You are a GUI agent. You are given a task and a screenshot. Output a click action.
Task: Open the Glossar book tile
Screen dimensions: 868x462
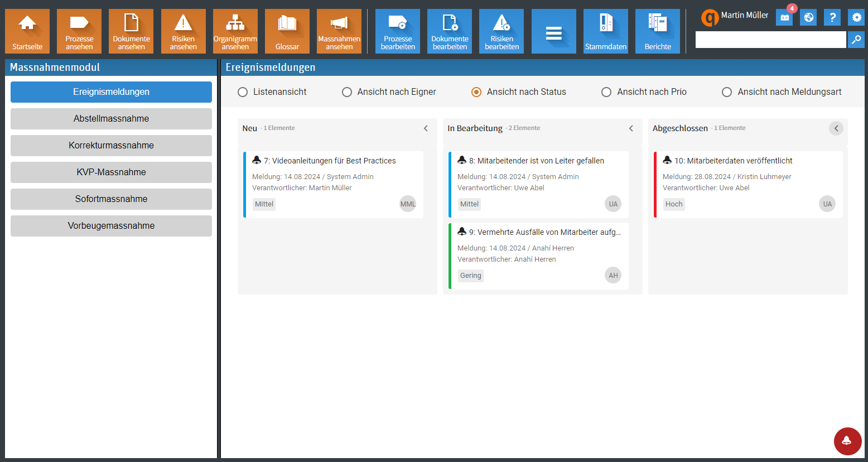(x=287, y=31)
